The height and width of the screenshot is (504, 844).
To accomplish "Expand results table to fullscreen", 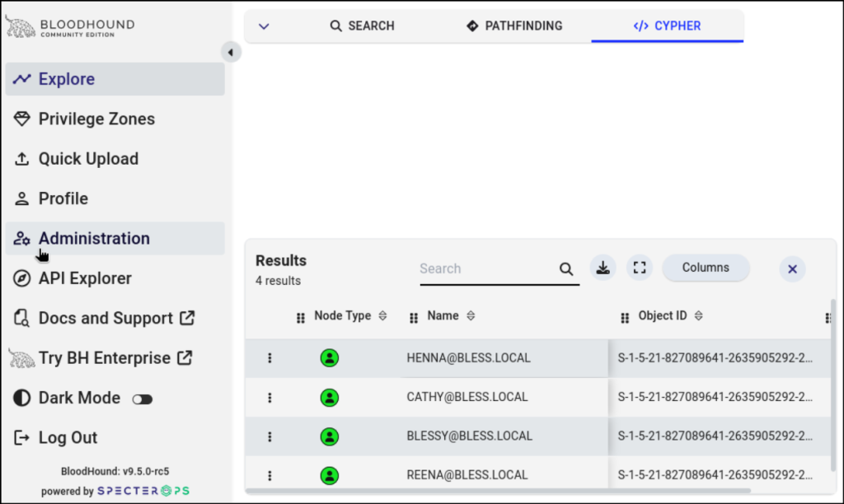I will [x=640, y=268].
